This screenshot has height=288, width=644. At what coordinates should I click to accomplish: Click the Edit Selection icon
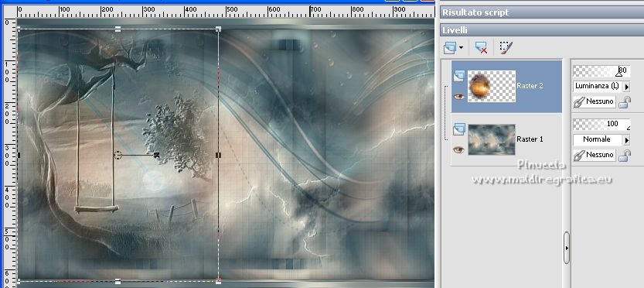click(506, 48)
